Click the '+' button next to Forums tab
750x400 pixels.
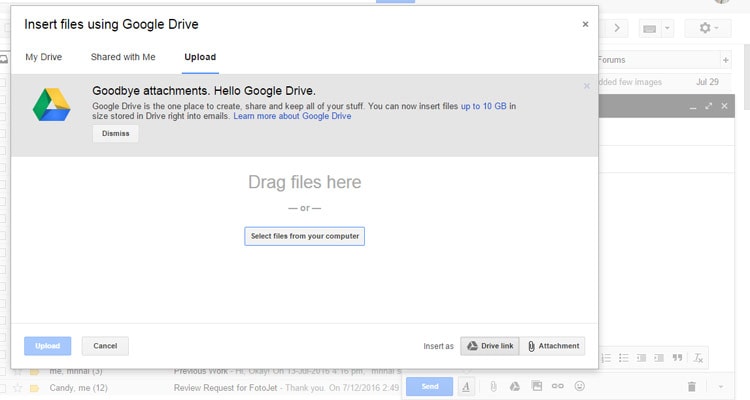pos(726,60)
